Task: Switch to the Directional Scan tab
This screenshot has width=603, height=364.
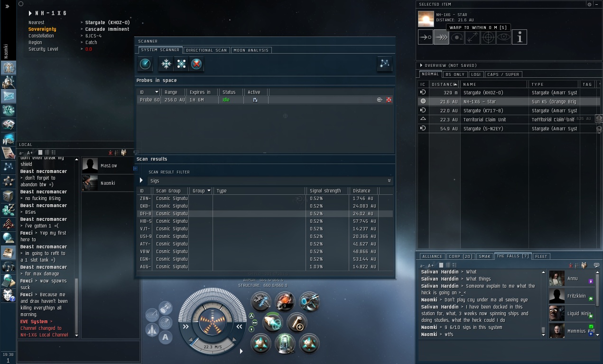Action: pos(206,50)
